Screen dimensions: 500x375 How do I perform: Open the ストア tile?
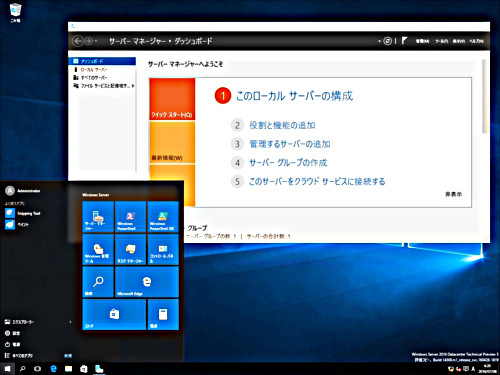114,314
